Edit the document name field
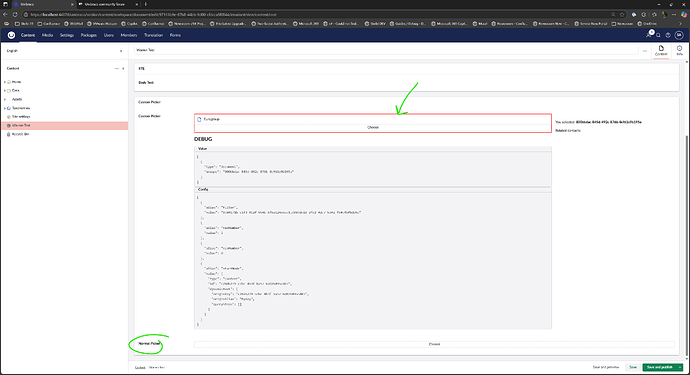This screenshot has height=375, width=690. pos(386,50)
